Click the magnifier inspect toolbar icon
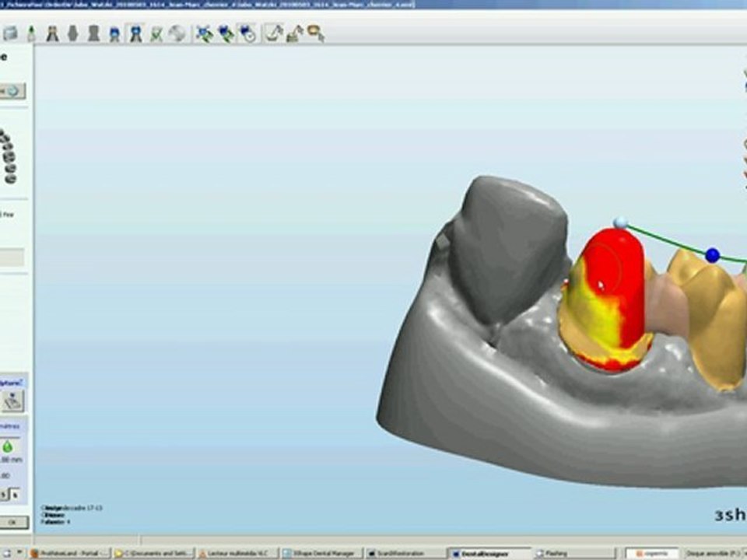Screen dimensions: 747x560 316,33
